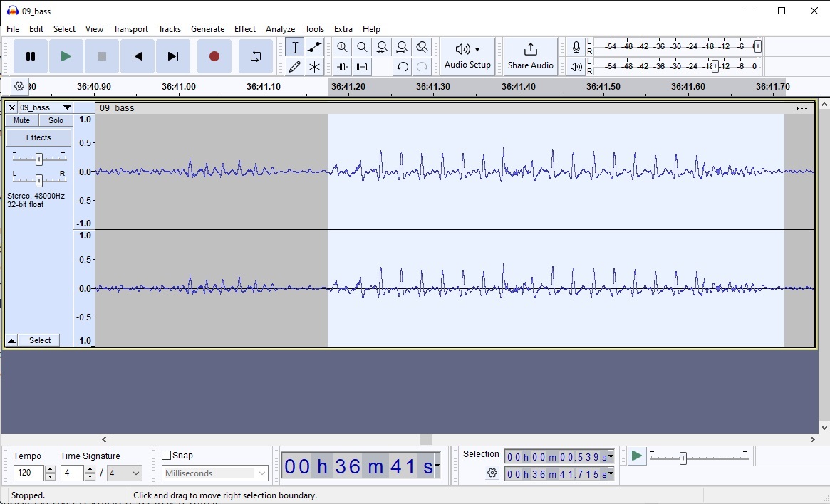
Task: Increase or decrease tempo with the stepper
Action: pyautogui.click(x=51, y=473)
